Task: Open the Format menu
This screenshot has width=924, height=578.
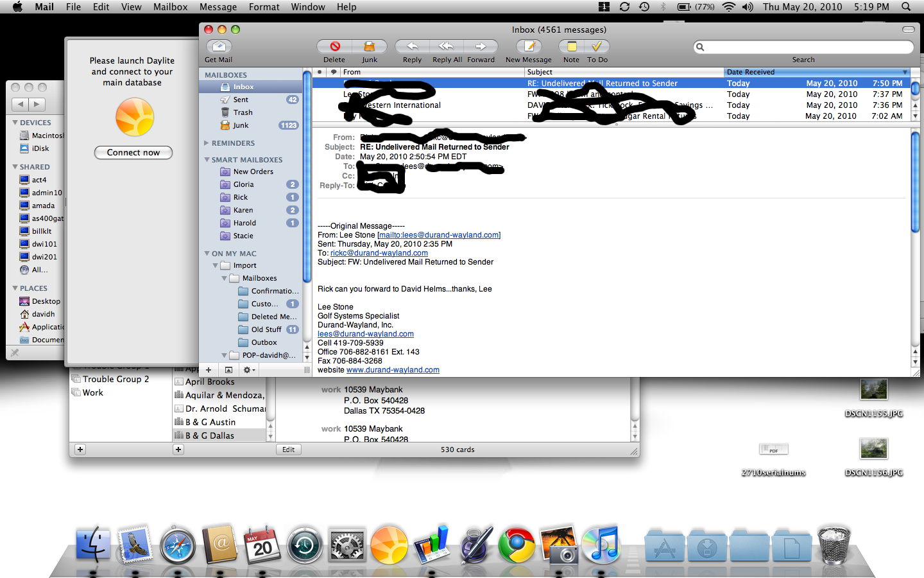Action: coord(264,7)
